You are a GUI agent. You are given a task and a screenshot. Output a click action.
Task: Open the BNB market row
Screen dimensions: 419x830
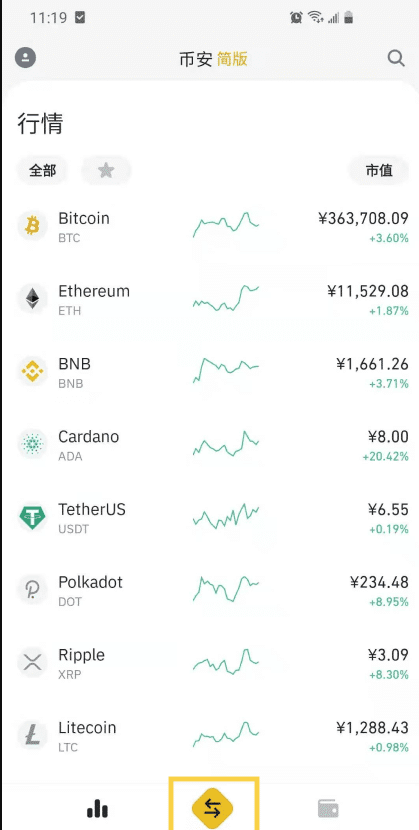pyautogui.click(x=210, y=372)
